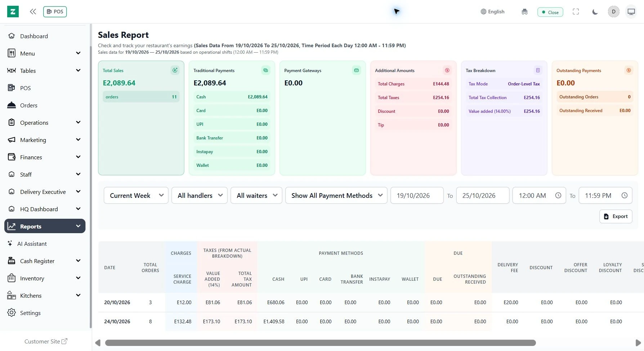The width and height of the screenshot is (644, 351).
Task: Toggle fullscreen mode icon
Action: tap(576, 12)
